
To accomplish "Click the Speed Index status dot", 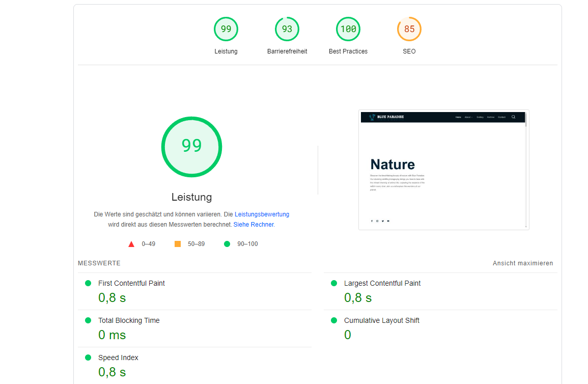I will pos(88,358).
